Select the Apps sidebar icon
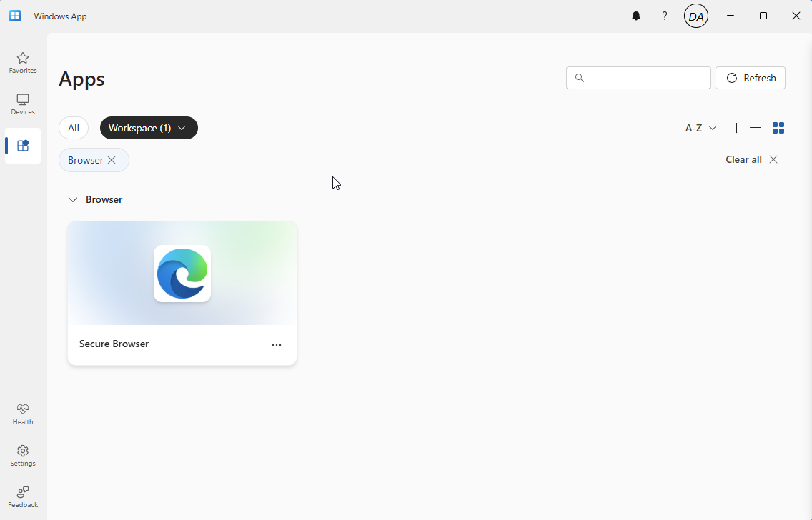The width and height of the screenshot is (812, 520). (23, 146)
